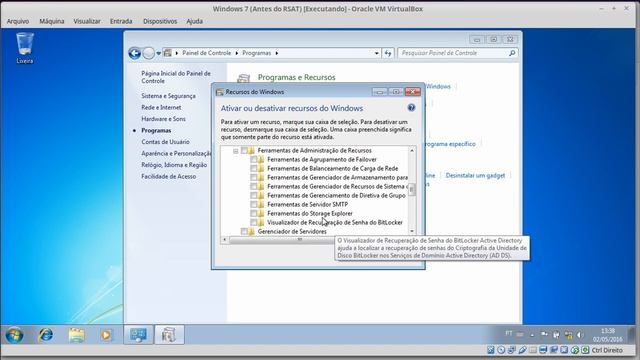
Task: Collapse Ferramentas de Administração de Recursos node
Action: click(236, 151)
